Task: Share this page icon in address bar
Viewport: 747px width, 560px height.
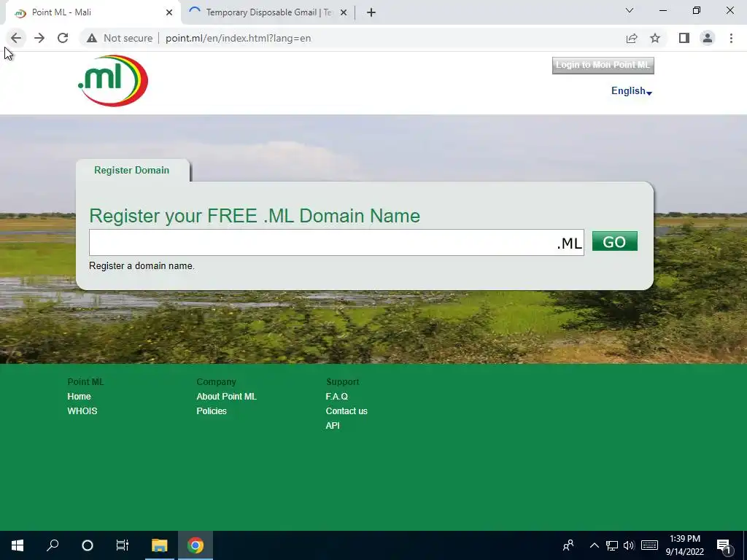Action: [632, 38]
